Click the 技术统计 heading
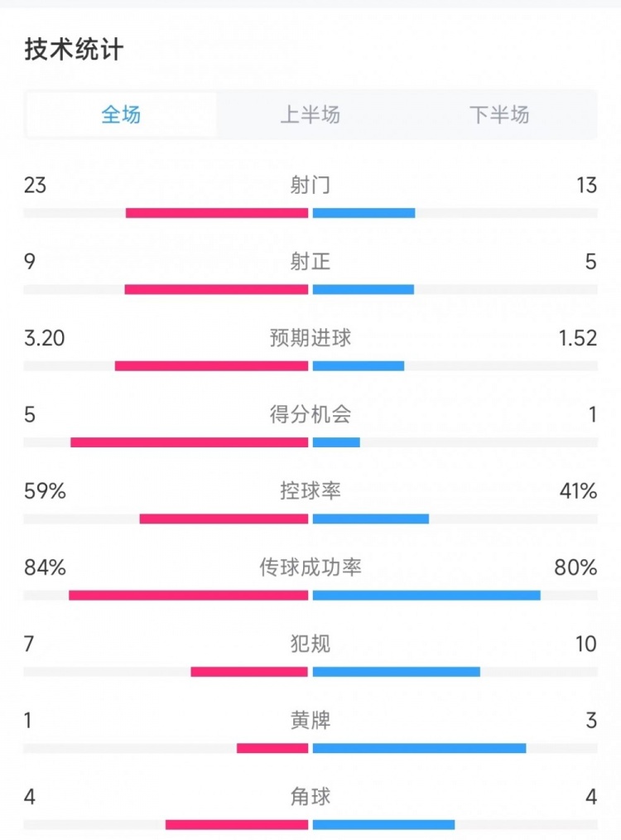621x840 pixels. [74, 50]
